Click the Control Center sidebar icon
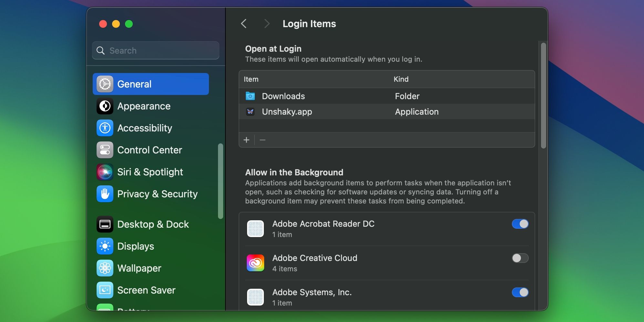This screenshot has height=322, width=644. (x=104, y=150)
